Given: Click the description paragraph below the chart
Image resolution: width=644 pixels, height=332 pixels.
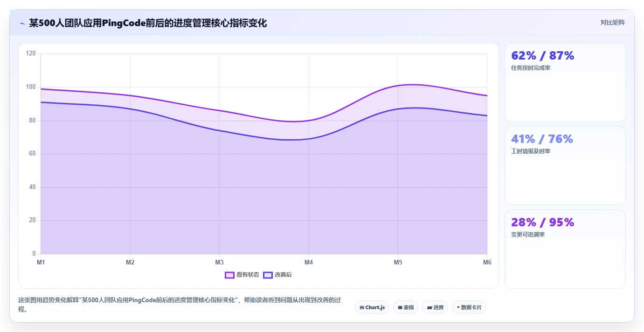Looking at the screenshot, I should click(x=179, y=305).
